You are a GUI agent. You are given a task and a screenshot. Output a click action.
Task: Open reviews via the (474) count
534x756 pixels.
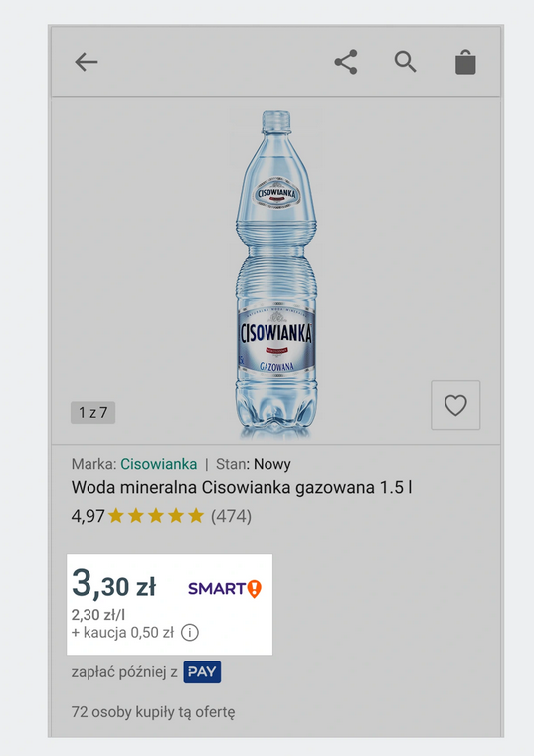(231, 516)
